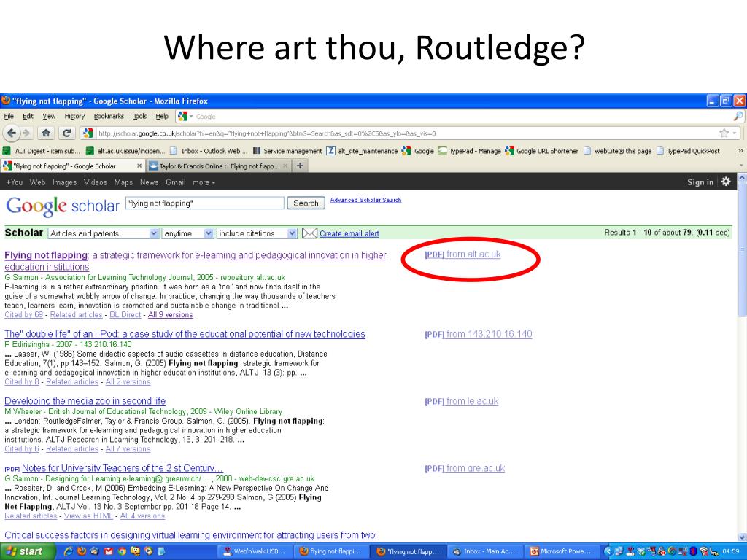The height and width of the screenshot is (560, 747).
Task: Open Google URL Shortener bookmark
Action: pyautogui.click(x=542, y=151)
